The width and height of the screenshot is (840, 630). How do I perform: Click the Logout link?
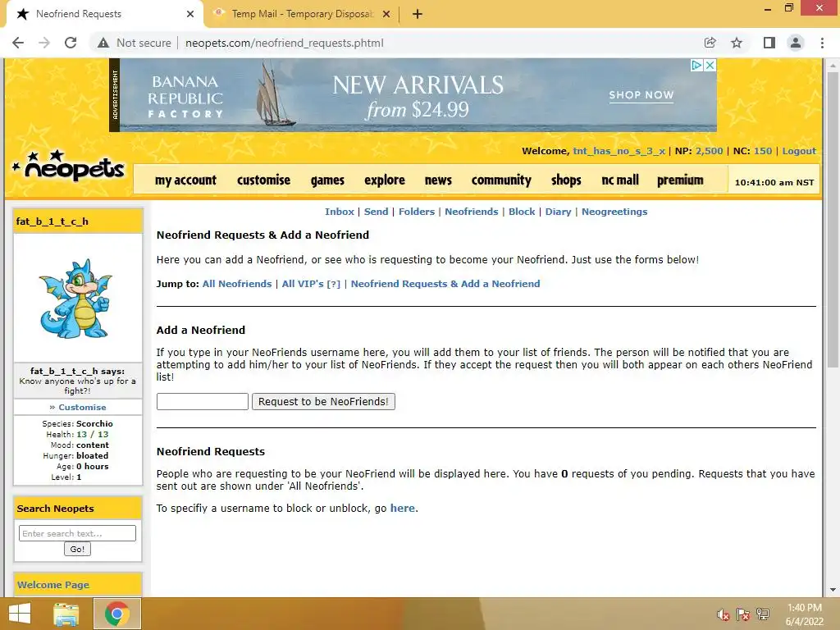tap(799, 151)
